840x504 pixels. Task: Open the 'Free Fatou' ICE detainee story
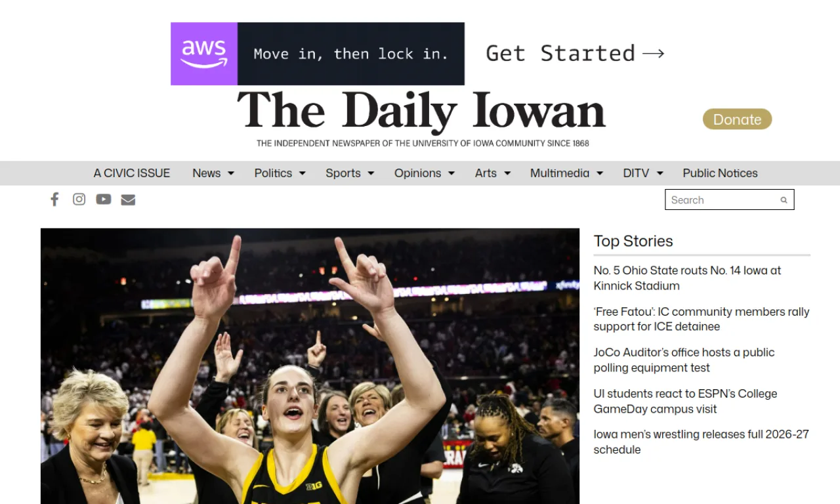702,319
